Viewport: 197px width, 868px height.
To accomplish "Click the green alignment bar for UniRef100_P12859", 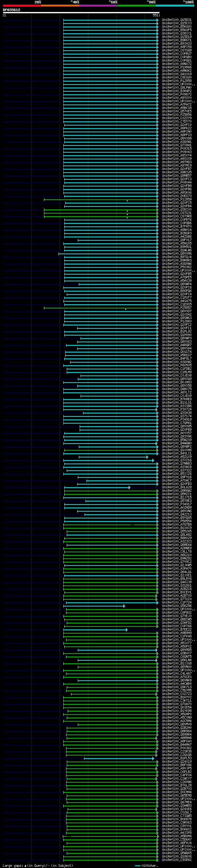I will point(101,200).
